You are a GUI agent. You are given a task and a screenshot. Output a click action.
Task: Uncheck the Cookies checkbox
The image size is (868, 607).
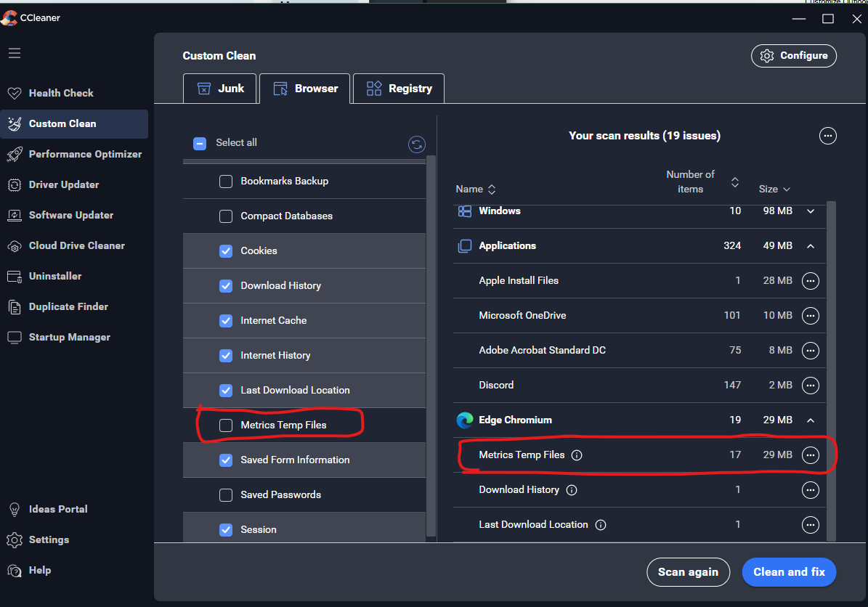click(226, 250)
